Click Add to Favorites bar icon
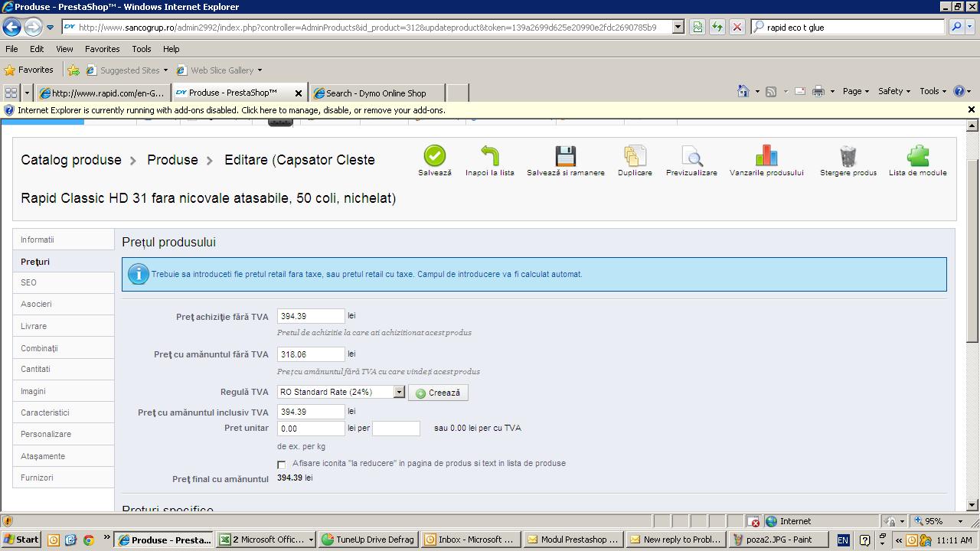 click(73, 70)
